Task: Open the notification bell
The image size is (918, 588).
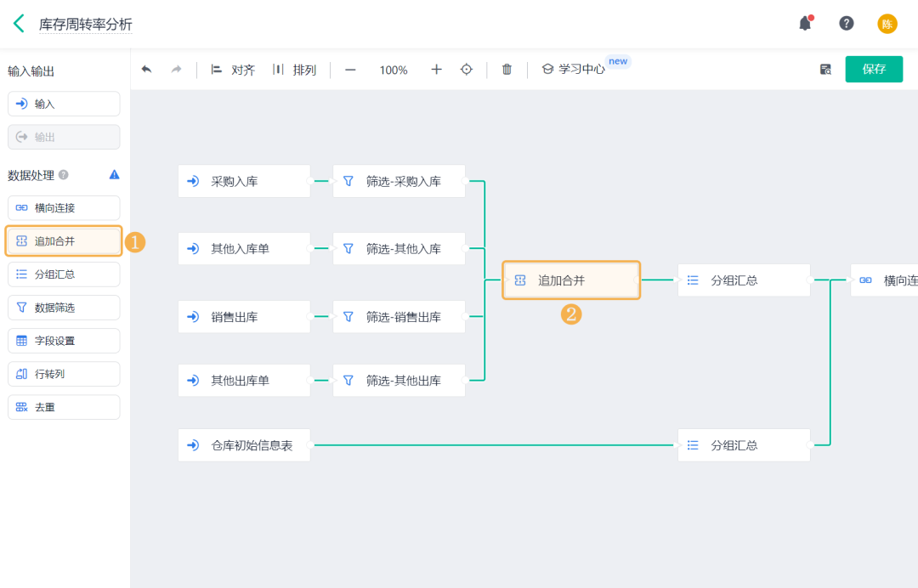Action: click(x=805, y=24)
